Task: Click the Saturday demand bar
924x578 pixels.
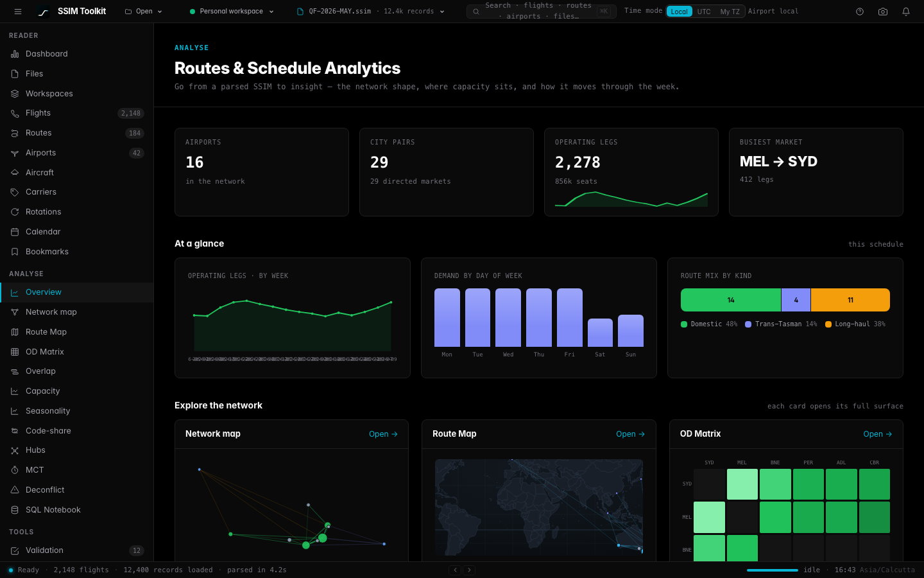Action: click(600, 333)
